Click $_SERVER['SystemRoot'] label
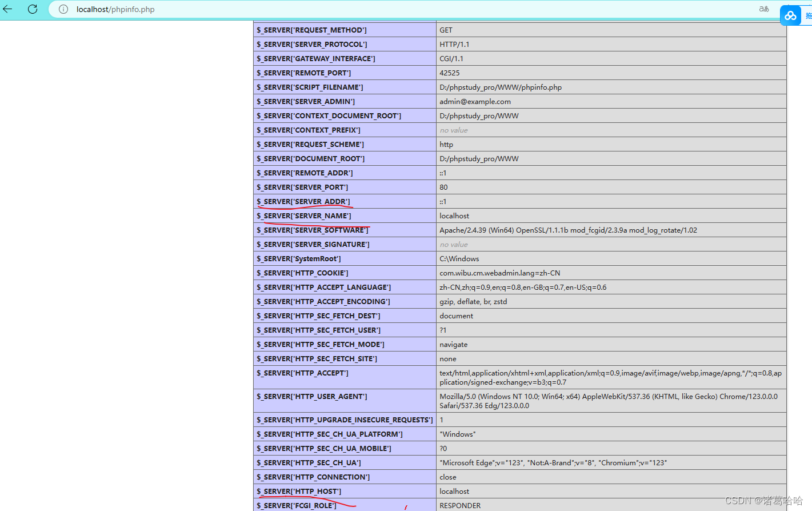This screenshot has width=812, height=511. tap(299, 258)
